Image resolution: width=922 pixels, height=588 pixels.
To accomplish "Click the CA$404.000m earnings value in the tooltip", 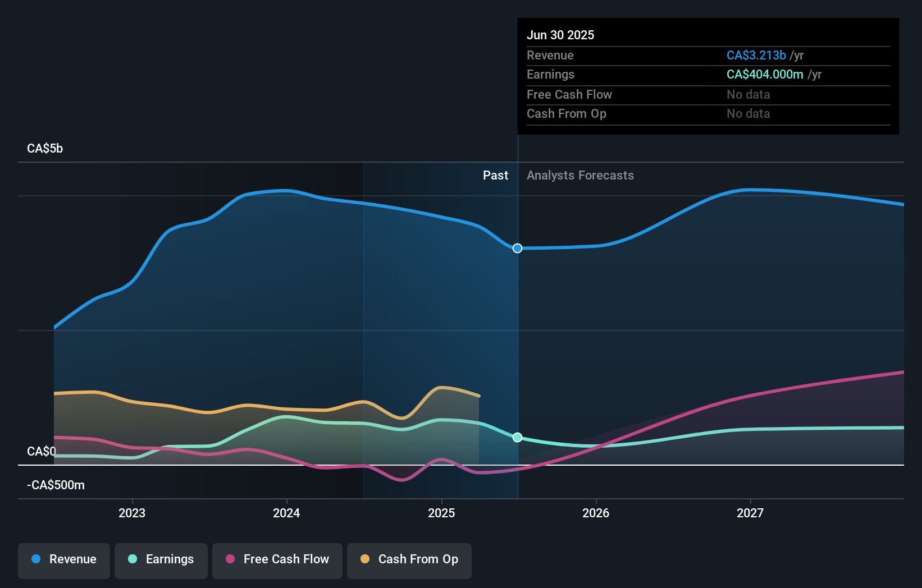I will click(x=765, y=74).
